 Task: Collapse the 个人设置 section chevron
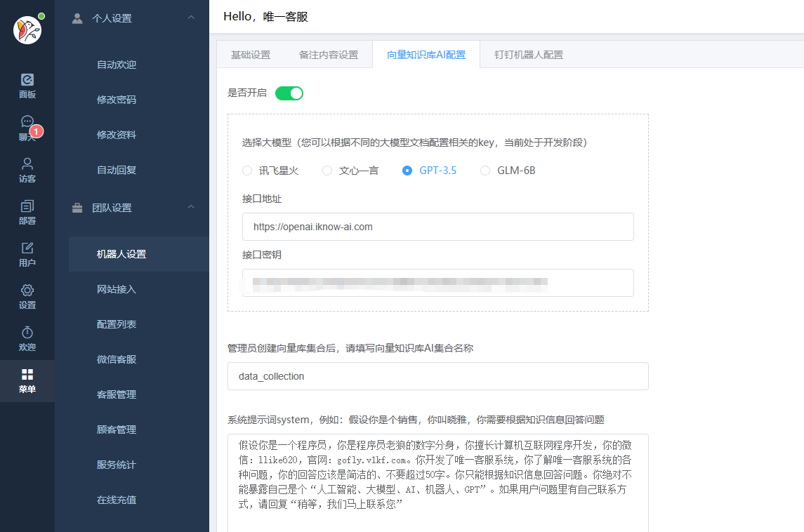pyautogui.click(x=191, y=18)
